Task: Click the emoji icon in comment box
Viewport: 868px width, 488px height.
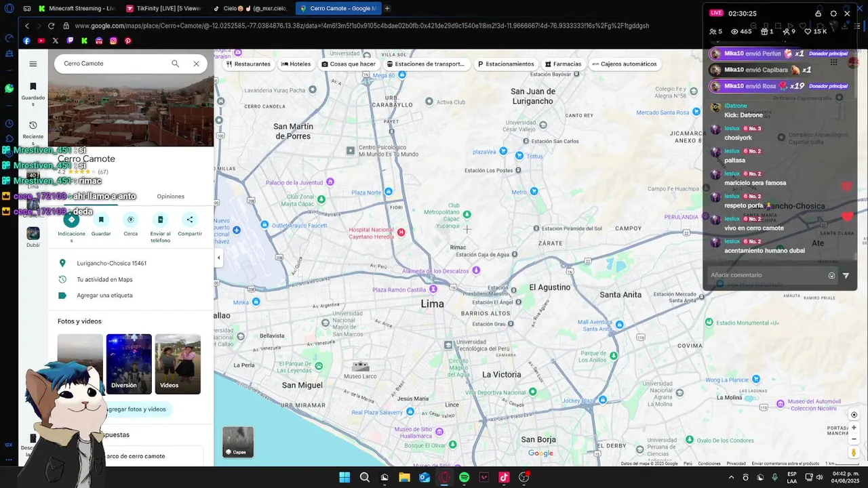Action: 831,275
